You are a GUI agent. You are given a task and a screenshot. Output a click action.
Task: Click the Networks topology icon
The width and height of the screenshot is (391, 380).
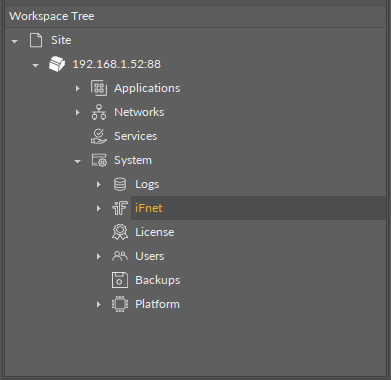(x=99, y=112)
